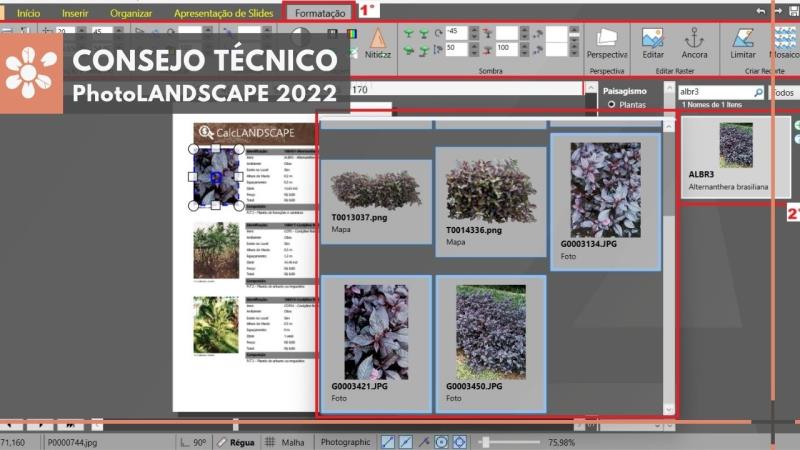Click the search magnifier in the albr3 field
800x450 pixels.
coord(758,92)
